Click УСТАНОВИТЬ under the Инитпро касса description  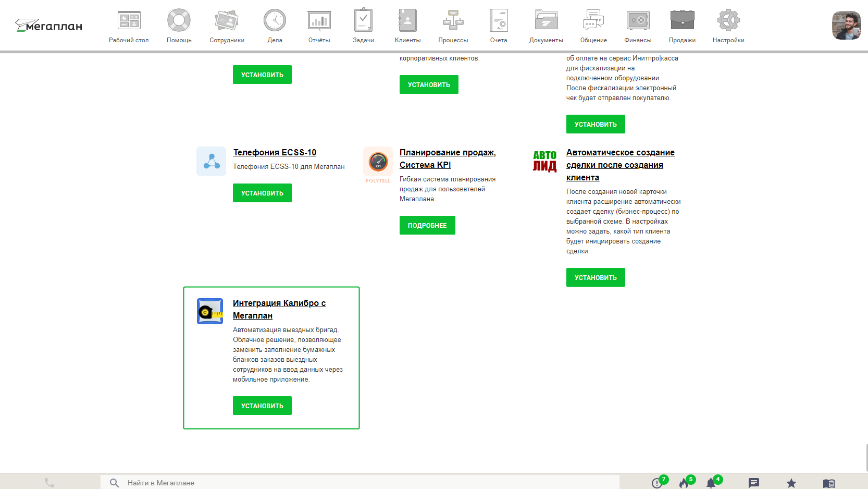click(596, 124)
